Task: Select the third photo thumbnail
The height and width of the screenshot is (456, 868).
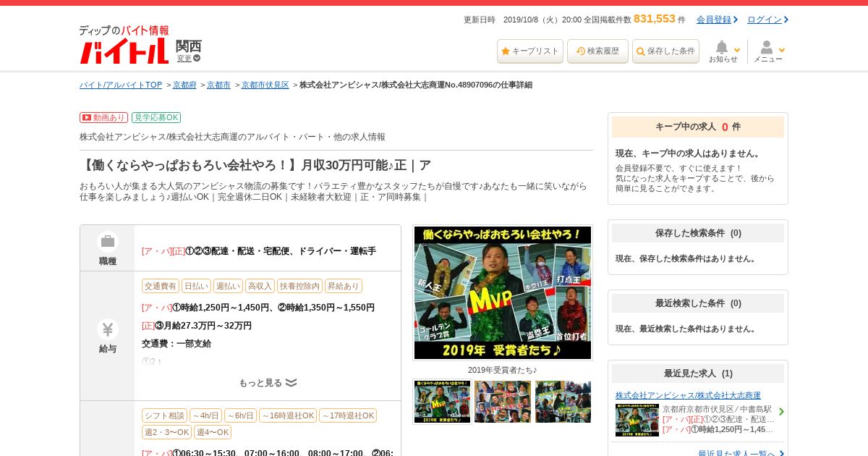Action: click(563, 402)
